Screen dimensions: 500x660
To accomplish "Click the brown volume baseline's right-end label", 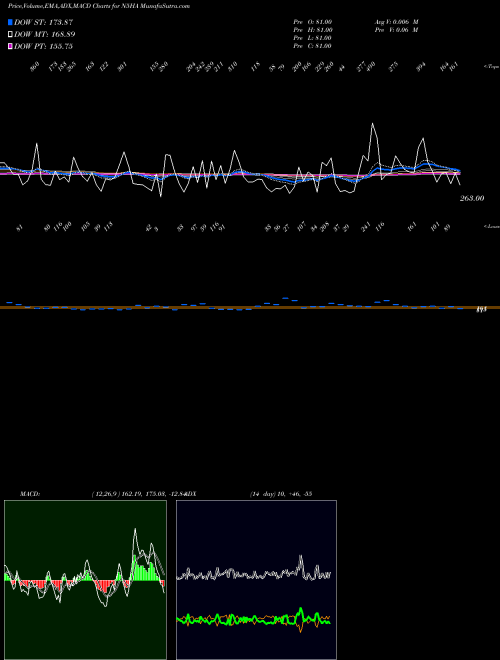I will coord(481,309).
